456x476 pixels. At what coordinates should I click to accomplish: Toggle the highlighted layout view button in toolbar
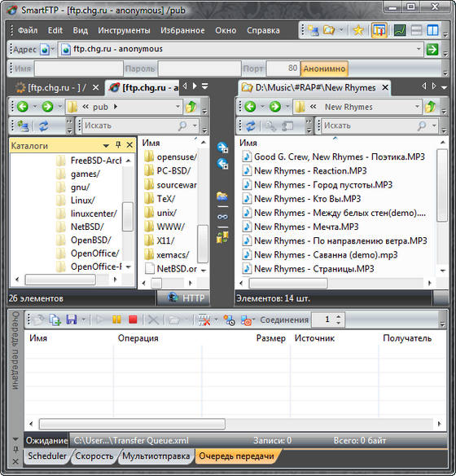[x=379, y=30]
